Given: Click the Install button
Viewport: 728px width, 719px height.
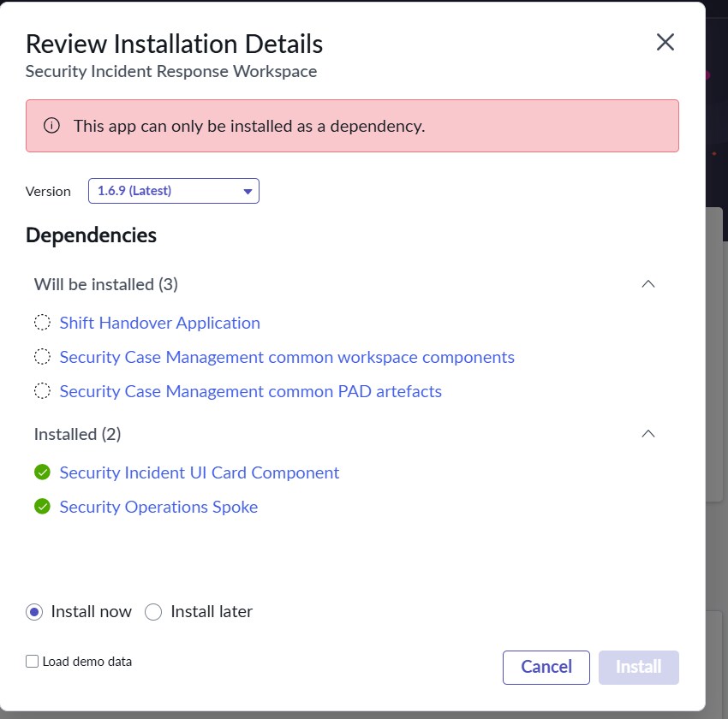Looking at the screenshot, I should 638,667.
